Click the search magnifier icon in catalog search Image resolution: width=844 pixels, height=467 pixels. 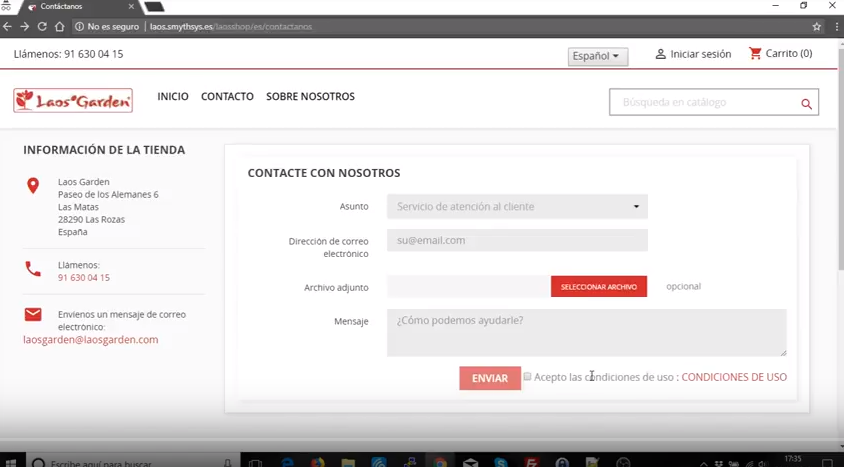806,103
